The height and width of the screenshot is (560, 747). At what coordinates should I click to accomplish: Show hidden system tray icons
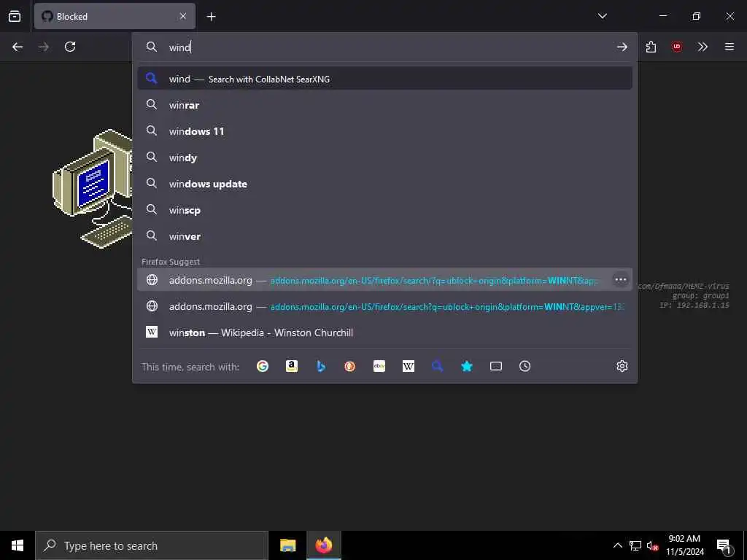coord(617,545)
